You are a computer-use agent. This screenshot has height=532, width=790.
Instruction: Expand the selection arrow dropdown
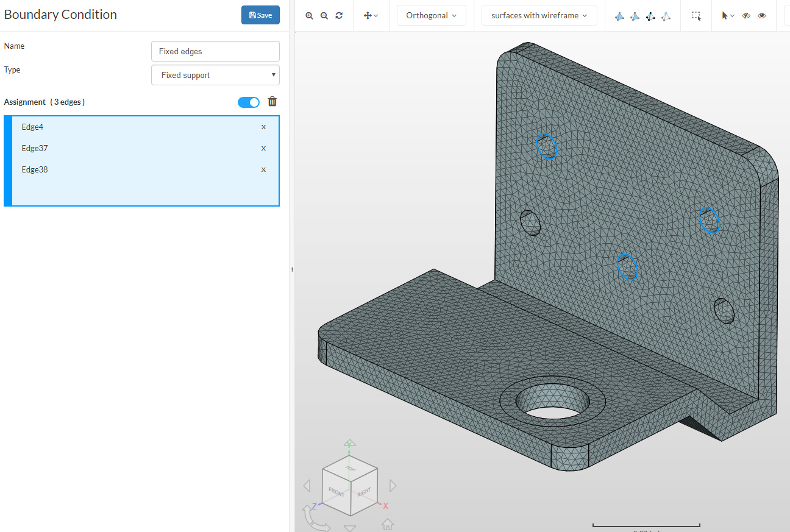click(731, 15)
